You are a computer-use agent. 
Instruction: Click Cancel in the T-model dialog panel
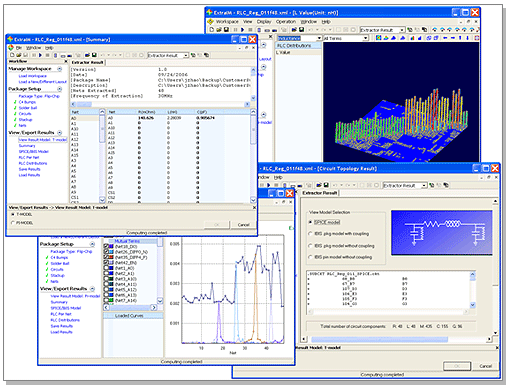click(244, 225)
